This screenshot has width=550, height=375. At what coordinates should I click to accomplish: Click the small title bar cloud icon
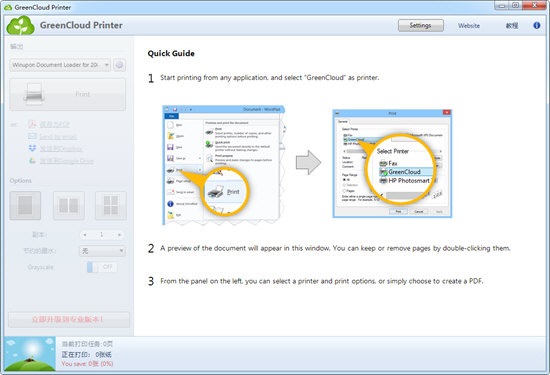tap(8, 7)
